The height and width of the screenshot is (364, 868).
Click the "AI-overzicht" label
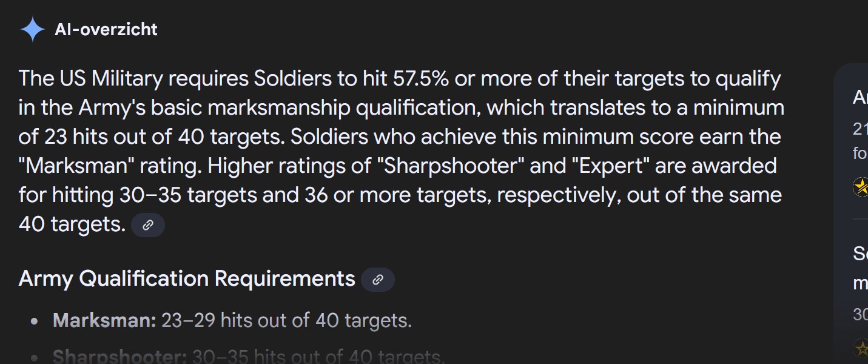pyautogui.click(x=106, y=29)
